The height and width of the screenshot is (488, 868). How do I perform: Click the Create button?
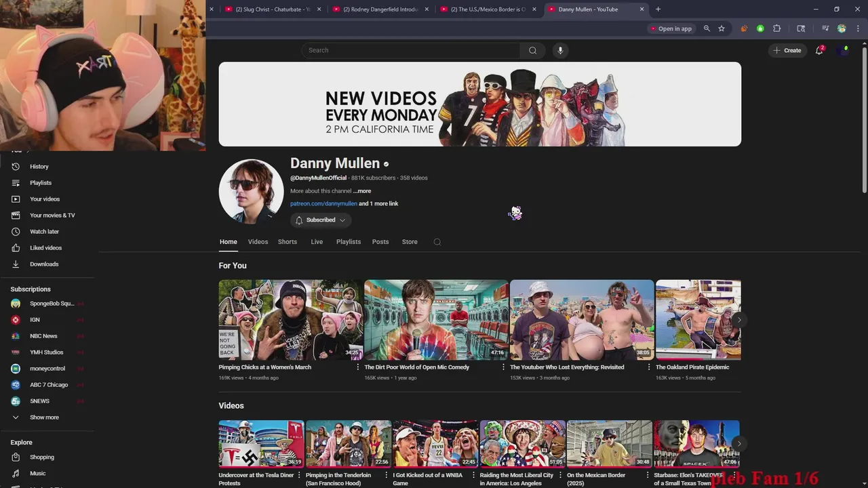point(787,50)
